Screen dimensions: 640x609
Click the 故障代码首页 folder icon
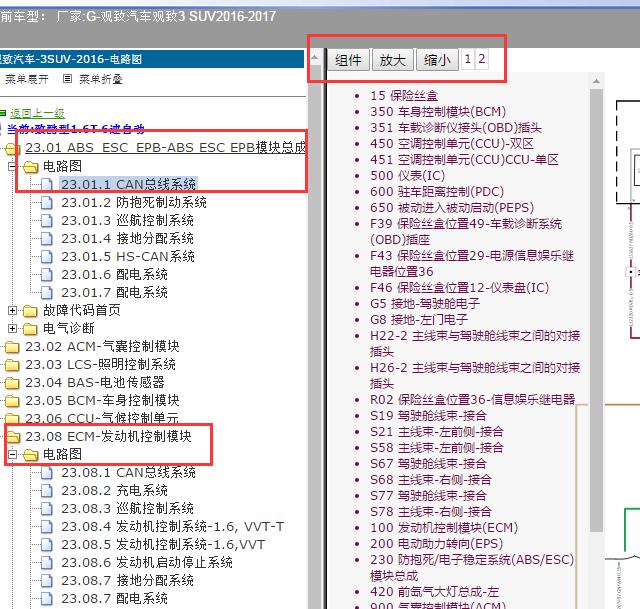(x=30, y=311)
